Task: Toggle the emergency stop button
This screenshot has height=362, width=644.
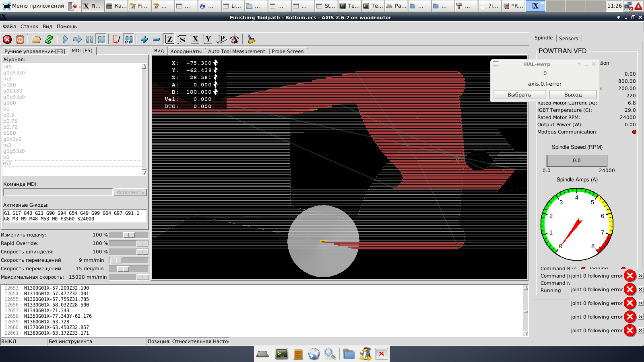Action: pyautogui.click(x=7, y=39)
